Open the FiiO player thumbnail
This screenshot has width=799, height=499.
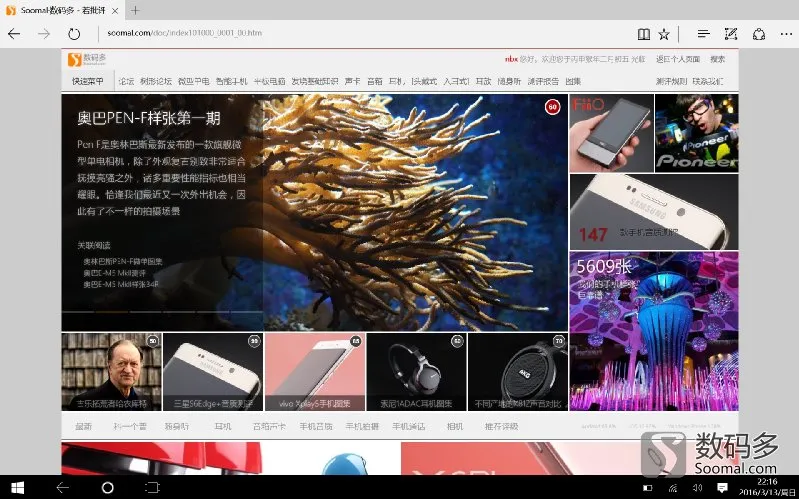(611, 133)
